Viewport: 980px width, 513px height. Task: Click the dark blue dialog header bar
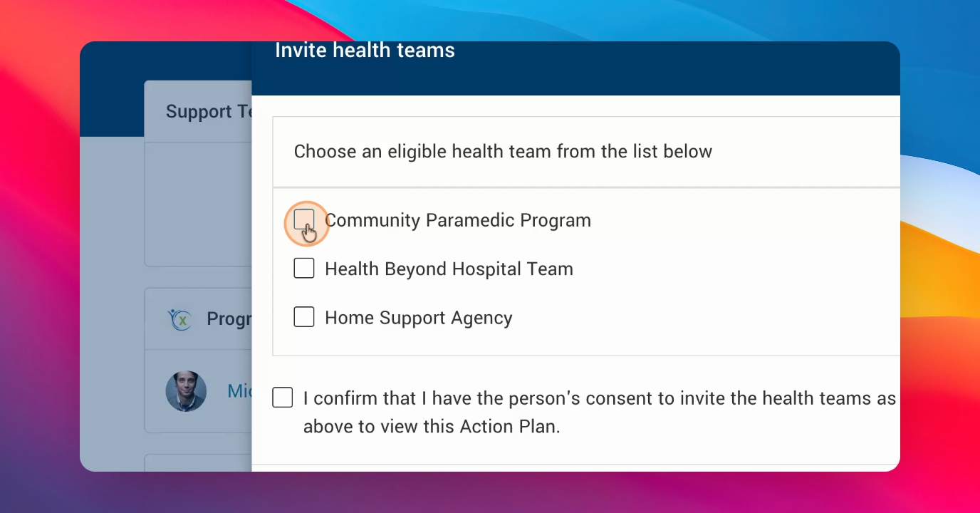[576, 68]
